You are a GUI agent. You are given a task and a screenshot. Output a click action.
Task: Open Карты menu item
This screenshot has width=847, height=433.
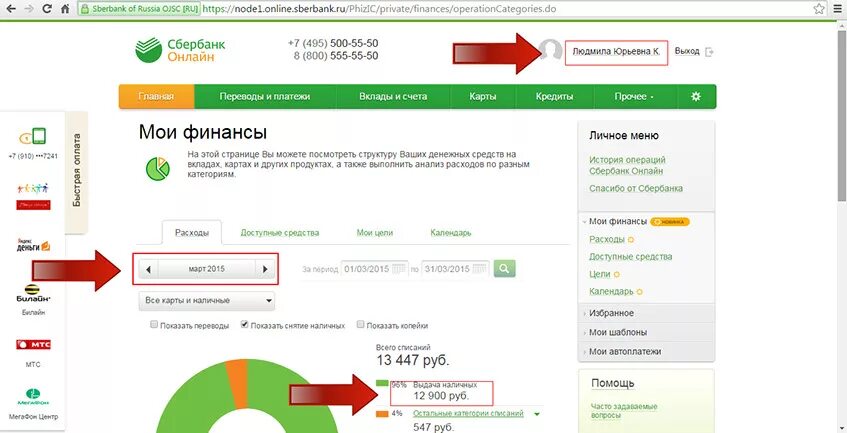(x=483, y=97)
